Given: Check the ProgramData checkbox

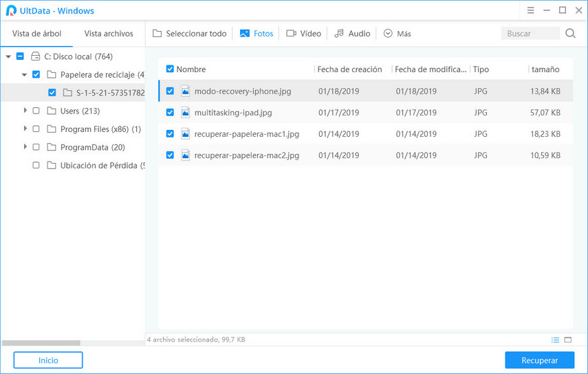Looking at the screenshot, I should tap(36, 147).
